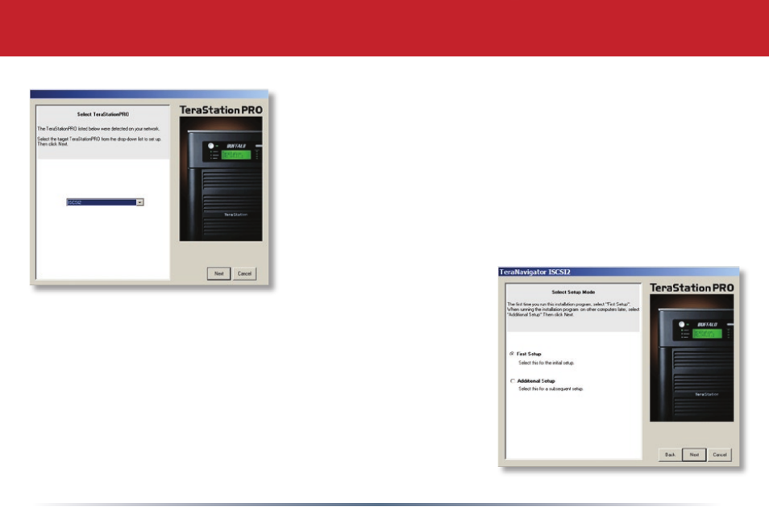This screenshot has width=769, height=532.
Task: Click the 'Select TeraStationPRO' heading text
Action: 103,114
